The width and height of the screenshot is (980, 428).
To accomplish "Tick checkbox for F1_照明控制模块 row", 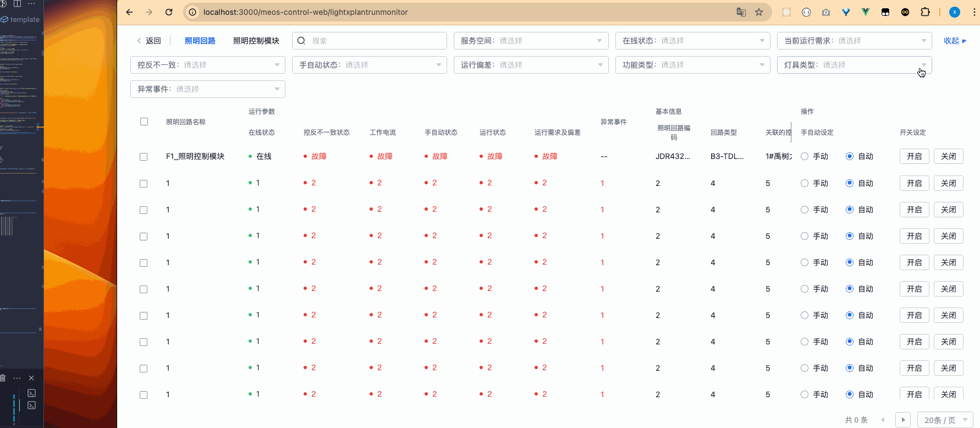I will coord(144,157).
